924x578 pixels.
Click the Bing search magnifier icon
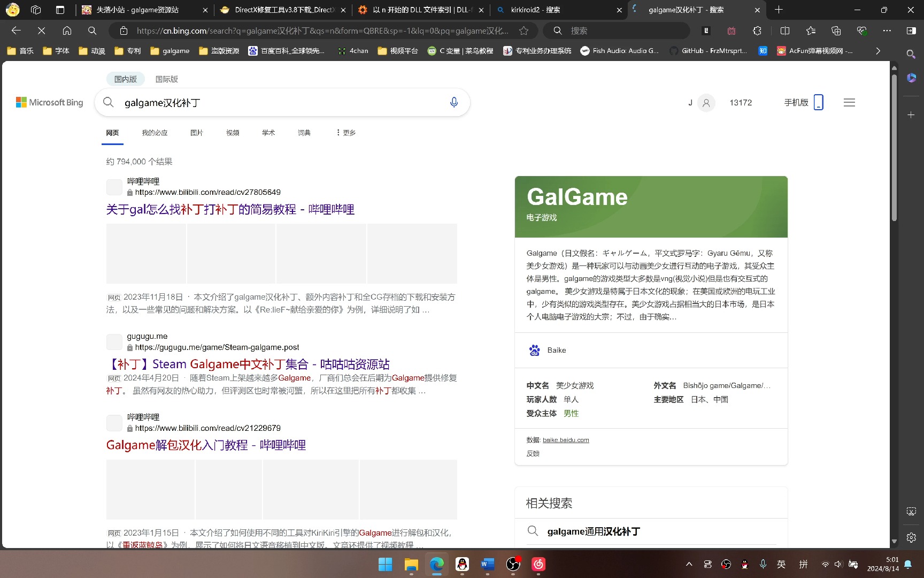tap(109, 102)
